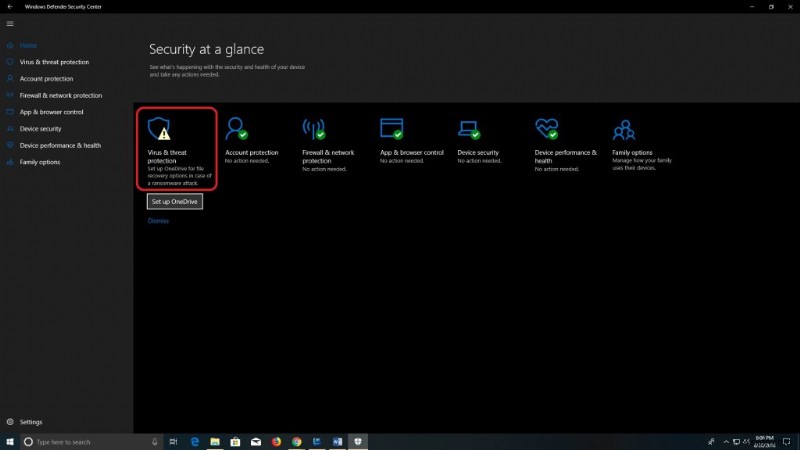Open Family options in the sidebar
The image size is (800, 450).
(x=40, y=162)
